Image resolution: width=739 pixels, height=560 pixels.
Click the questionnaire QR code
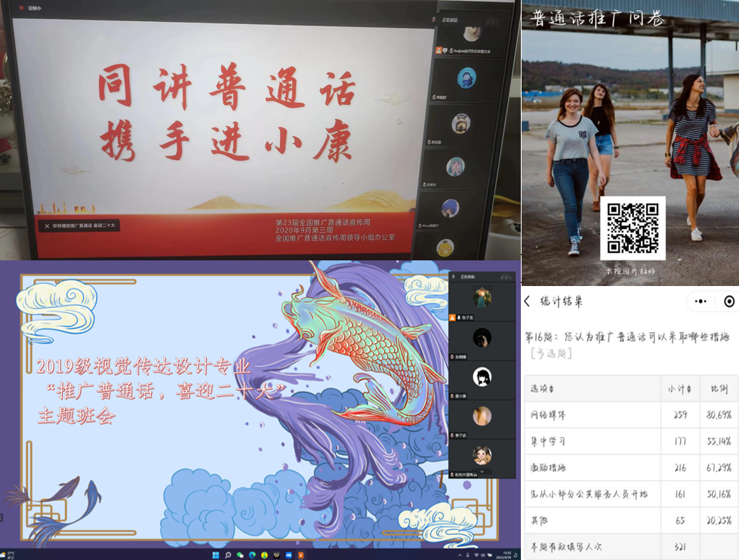point(633,228)
